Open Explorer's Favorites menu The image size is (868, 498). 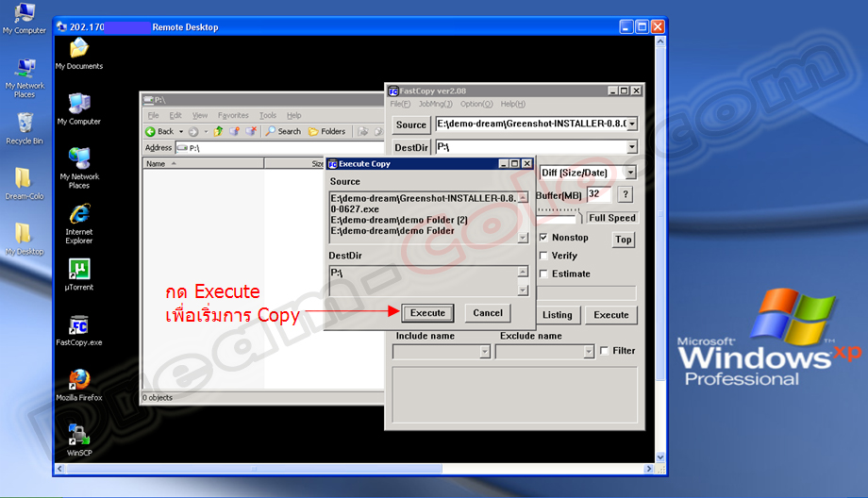coord(233,116)
